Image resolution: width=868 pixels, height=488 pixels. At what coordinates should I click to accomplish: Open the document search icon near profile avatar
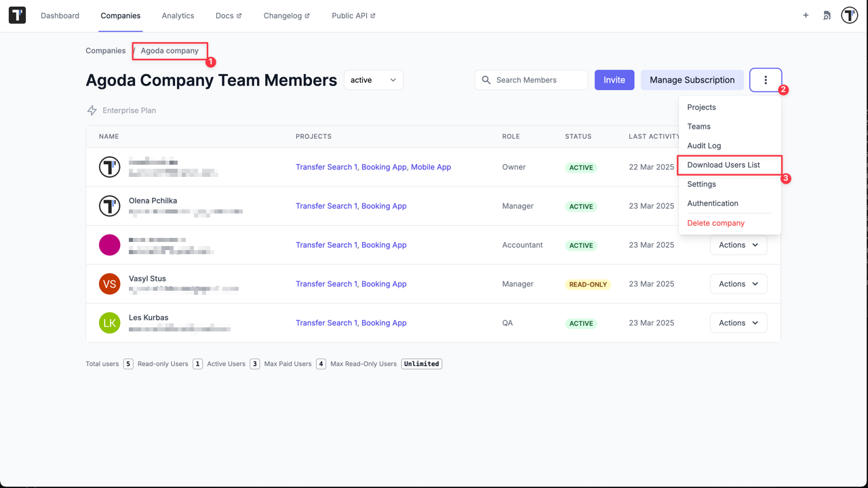tap(827, 15)
